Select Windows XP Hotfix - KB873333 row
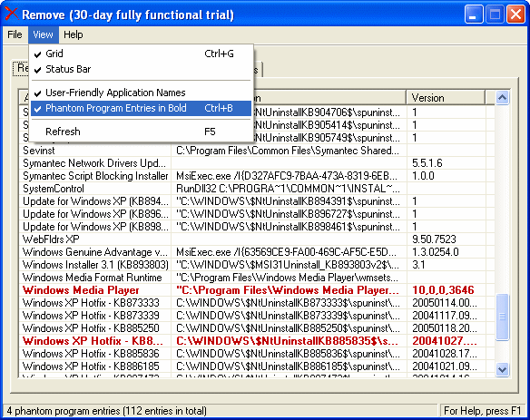Image resolution: width=530 pixels, height=420 pixels. pyautogui.click(x=257, y=303)
